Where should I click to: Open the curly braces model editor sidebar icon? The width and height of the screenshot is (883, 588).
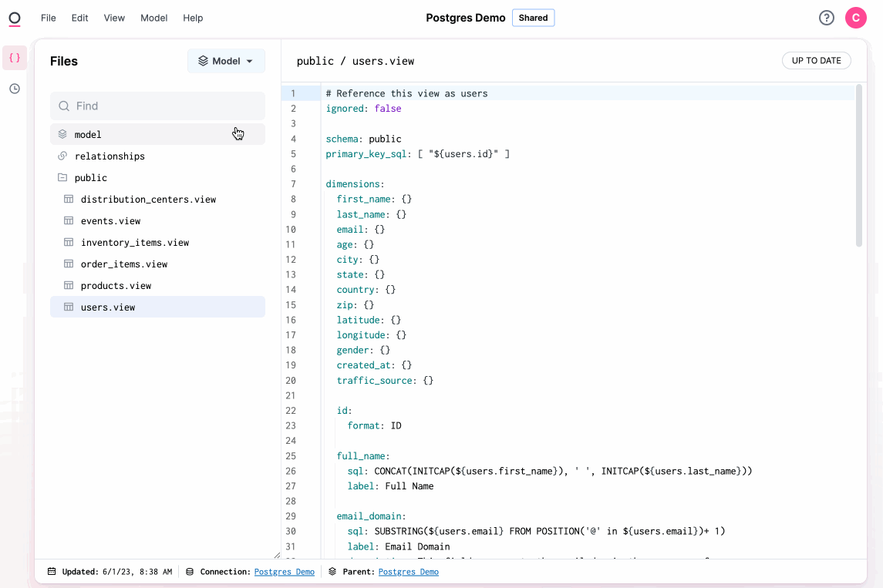tap(15, 58)
